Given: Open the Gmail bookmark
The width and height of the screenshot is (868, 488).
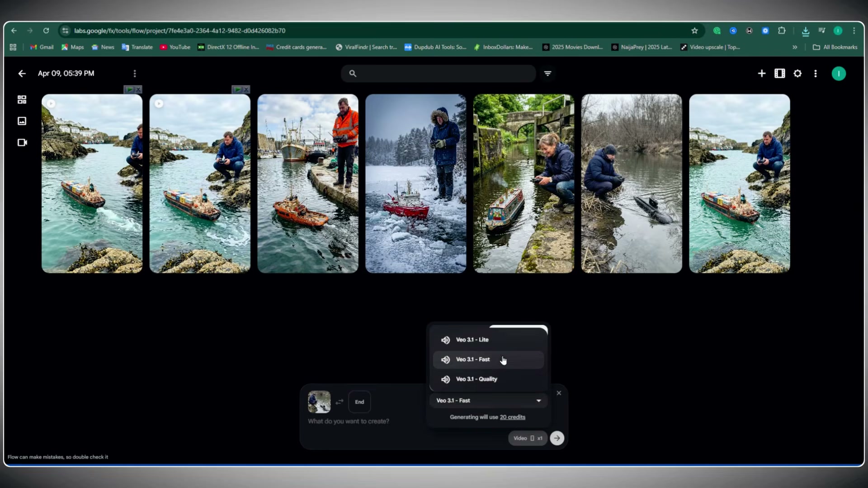Looking at the screenshot, I should [42, 47].
